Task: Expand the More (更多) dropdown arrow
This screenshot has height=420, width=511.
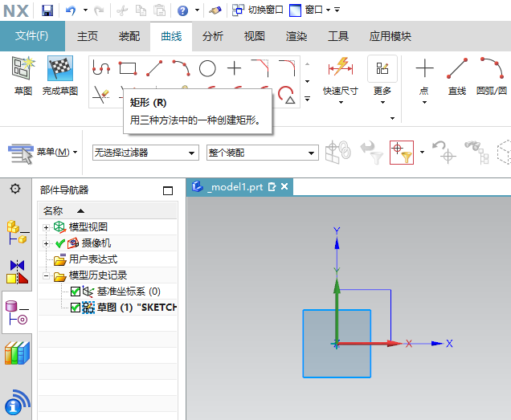Action: [382, 102]
